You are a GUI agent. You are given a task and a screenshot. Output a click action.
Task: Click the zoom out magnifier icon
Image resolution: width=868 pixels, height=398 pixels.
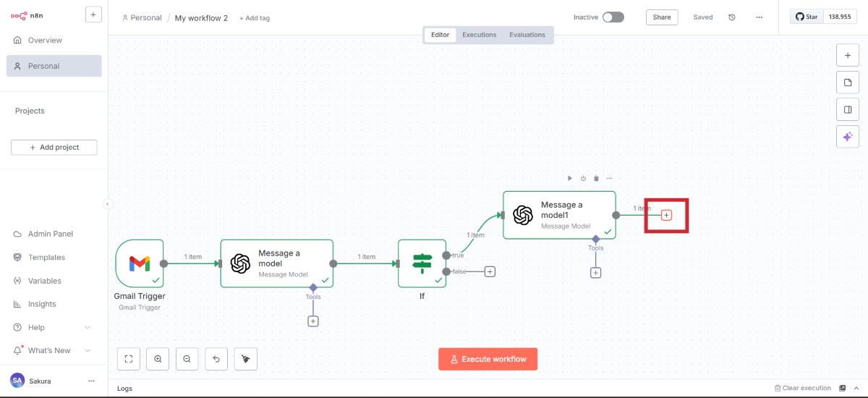pyautogui.click(x=187, y=358)
